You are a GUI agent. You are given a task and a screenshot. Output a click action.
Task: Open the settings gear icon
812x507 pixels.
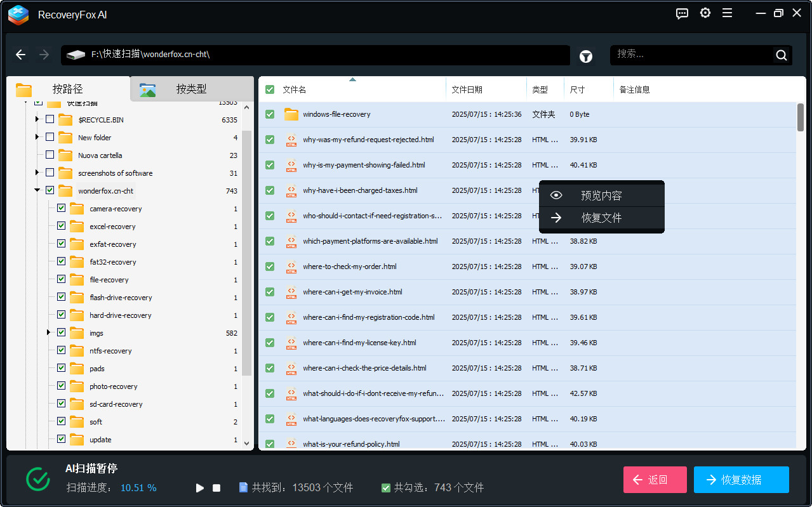(x=705, y=13)
